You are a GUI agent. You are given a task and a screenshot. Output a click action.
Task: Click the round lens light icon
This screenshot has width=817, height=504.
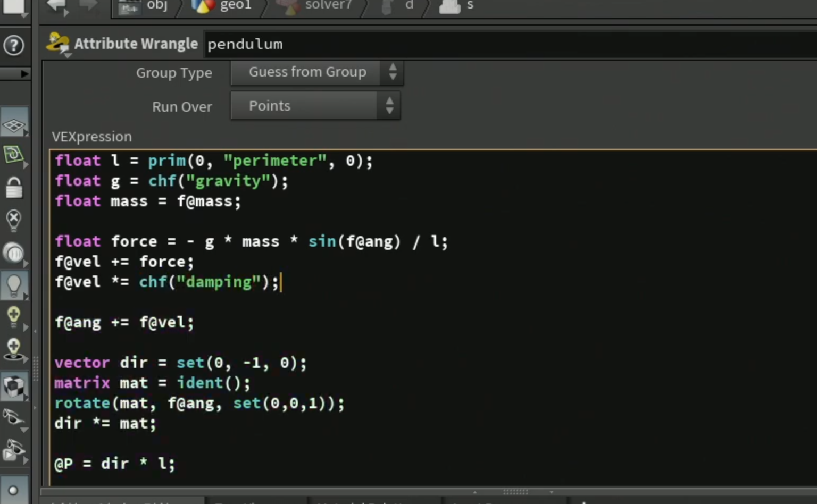(14, 253)
